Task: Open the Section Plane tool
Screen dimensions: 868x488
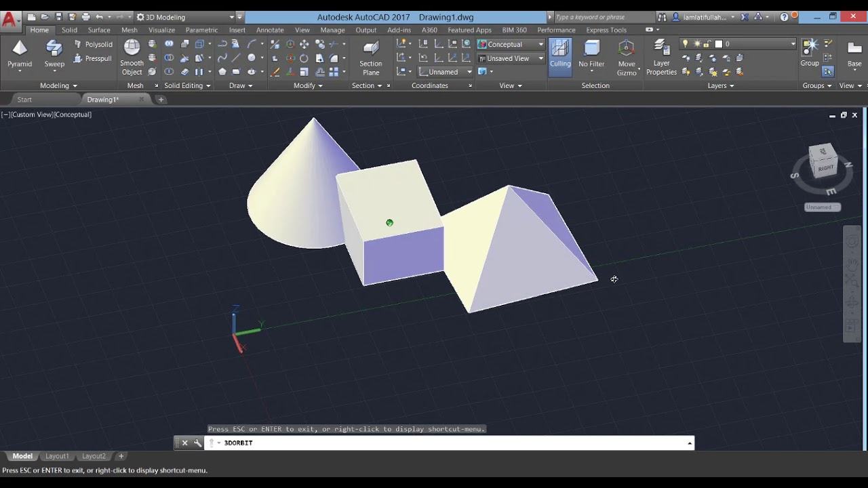Action: click(x=370, y=58)
